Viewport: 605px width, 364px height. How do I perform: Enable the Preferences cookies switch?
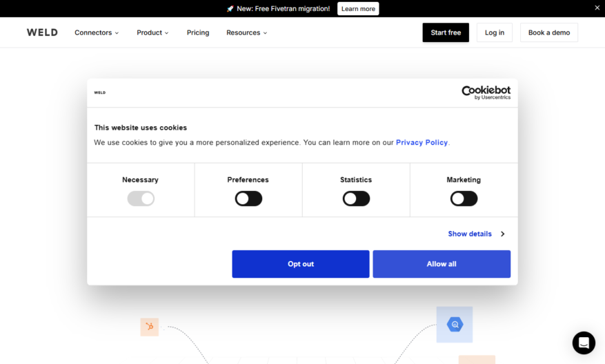(248, 199)
